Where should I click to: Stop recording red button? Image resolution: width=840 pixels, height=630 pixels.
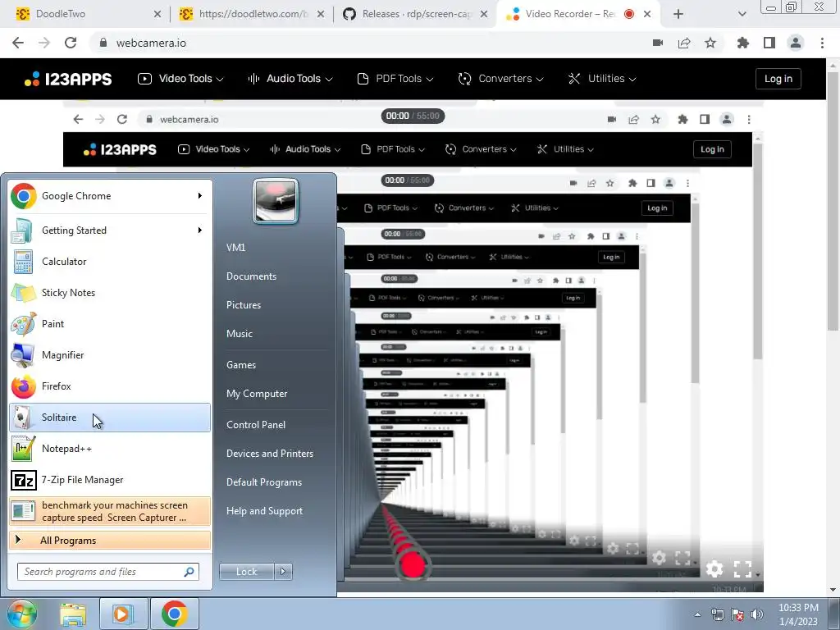(413, 564)
